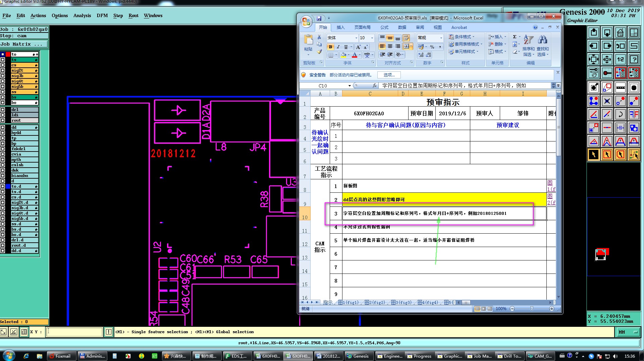
Task: Open the MM units dropdown in Genesis
Action: tap(628, 332)
